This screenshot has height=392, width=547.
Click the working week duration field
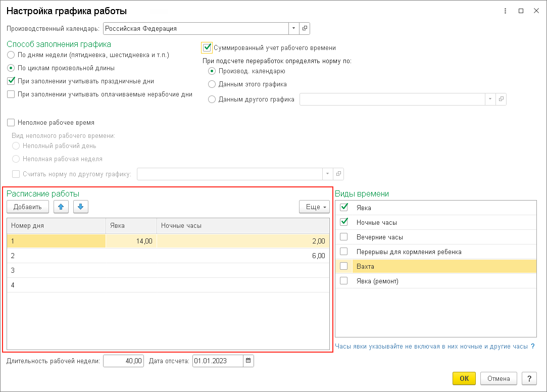[123, 361]
